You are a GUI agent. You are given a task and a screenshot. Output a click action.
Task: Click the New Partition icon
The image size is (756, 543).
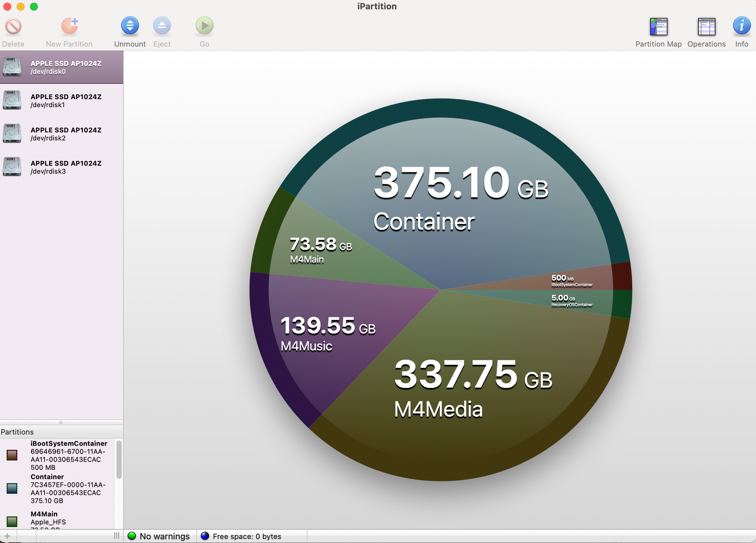[69, 26]
